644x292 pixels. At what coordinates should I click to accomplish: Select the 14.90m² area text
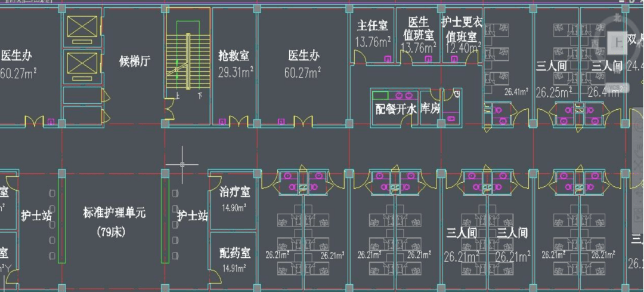click(234, 208)
